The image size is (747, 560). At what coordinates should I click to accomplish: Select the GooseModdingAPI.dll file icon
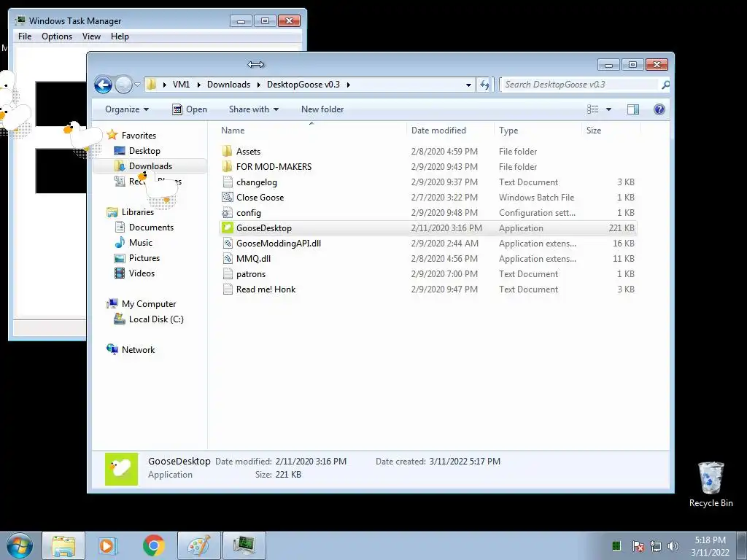tap(228, 244)
